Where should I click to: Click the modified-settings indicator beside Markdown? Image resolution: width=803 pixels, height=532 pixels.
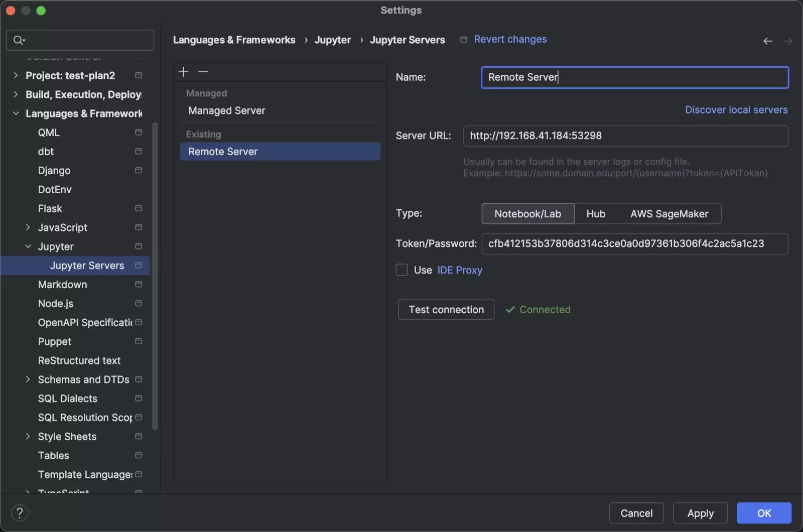click(x=138, y=285)
